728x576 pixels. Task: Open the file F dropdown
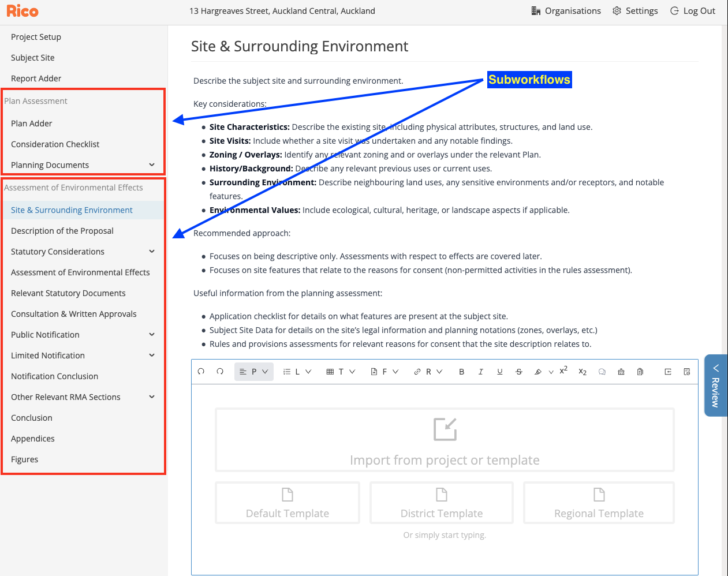click(x=384, y=372)
